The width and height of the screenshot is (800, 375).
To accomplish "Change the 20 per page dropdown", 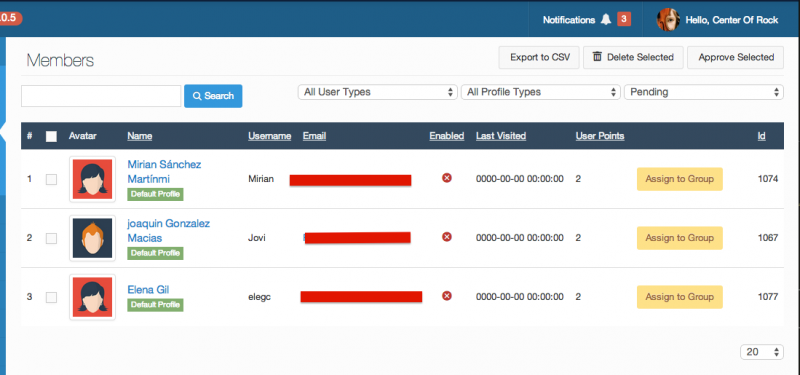I will [x=762, y=352].
